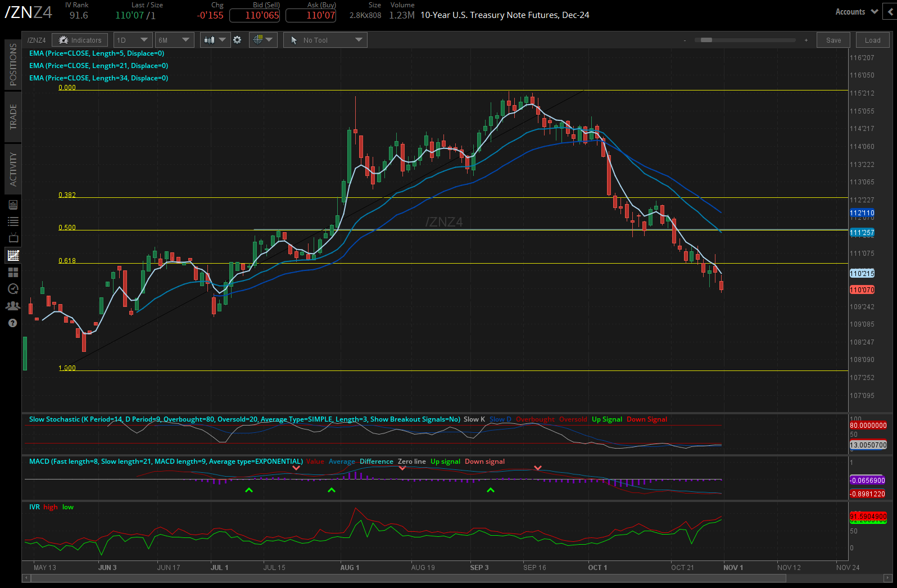Open the chart settings gear
Screen dimensions: 897x588
[x=237, y=40]
